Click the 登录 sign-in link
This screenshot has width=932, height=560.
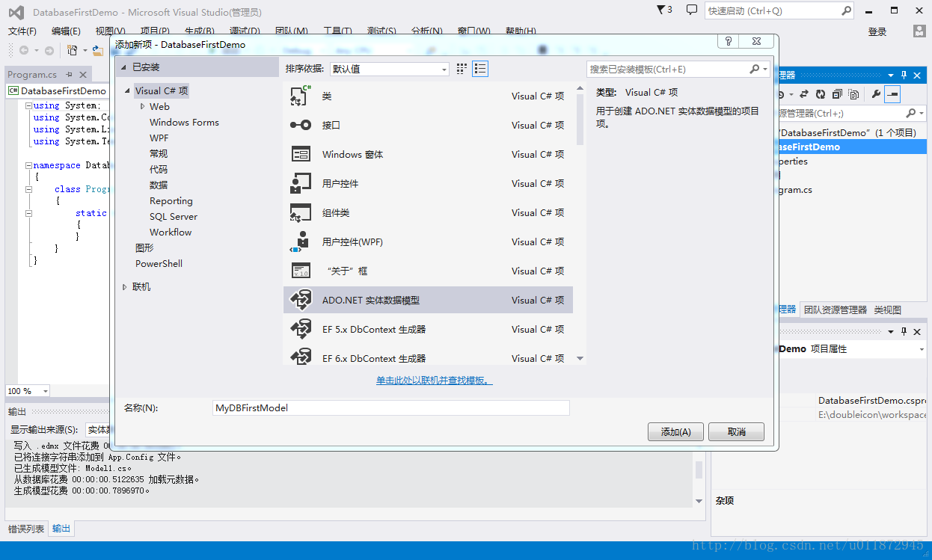tap(877, 32)
